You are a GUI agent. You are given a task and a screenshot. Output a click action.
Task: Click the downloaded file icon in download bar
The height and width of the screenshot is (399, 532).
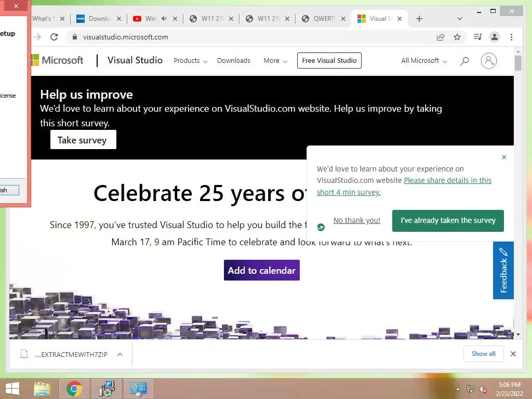24,354
